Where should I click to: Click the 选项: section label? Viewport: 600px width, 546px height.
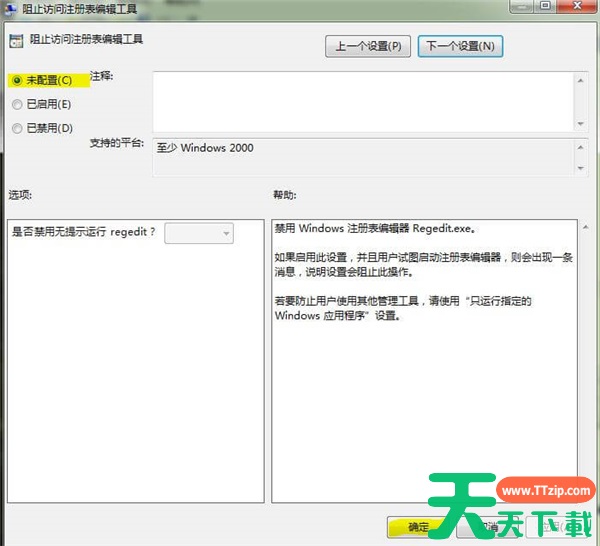[x=20, y=195]
